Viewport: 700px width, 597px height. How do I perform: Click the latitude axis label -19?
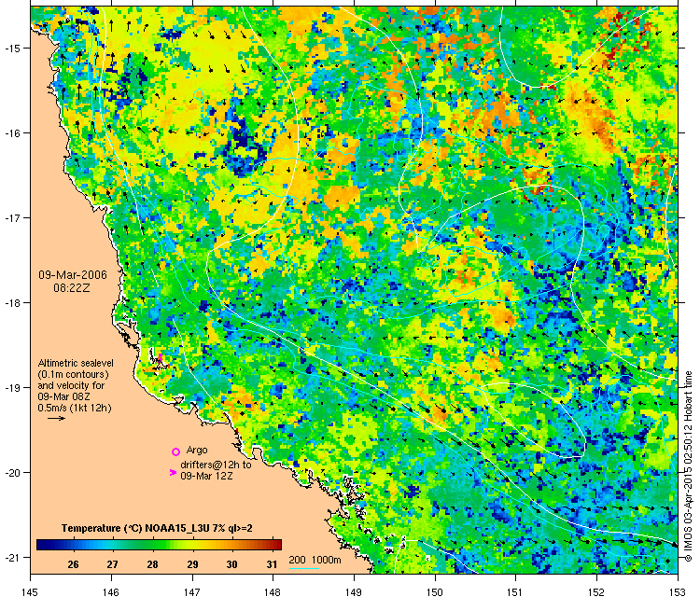12,388
